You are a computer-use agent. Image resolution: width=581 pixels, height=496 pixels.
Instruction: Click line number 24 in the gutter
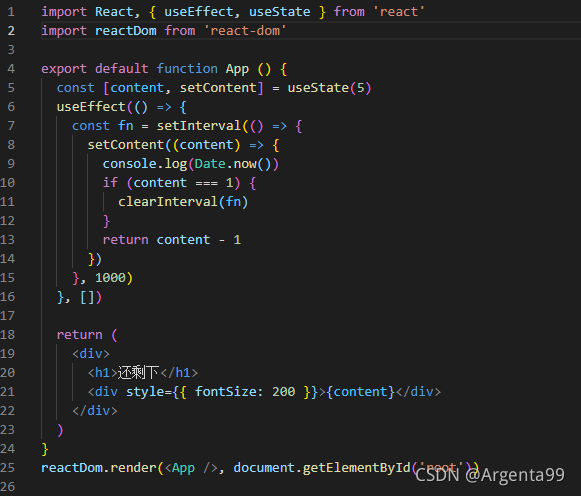pyautogui.click(x=7, y=449)
